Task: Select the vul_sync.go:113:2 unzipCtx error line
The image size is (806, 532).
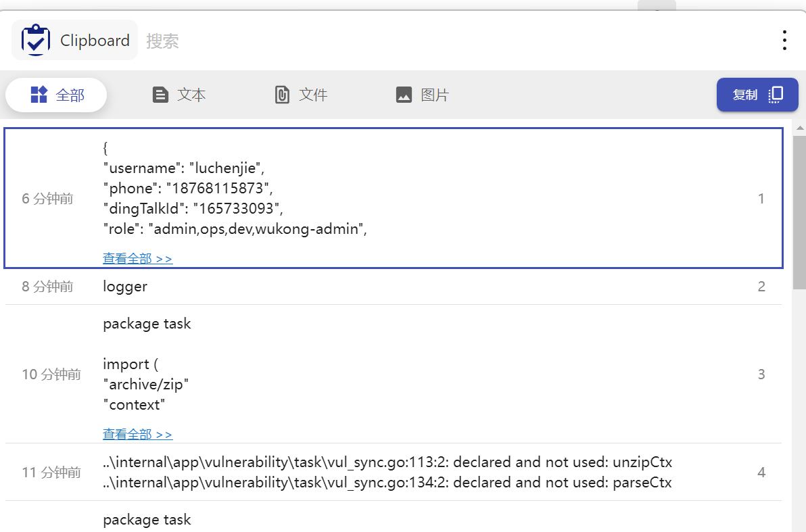Action: [387, 462]
